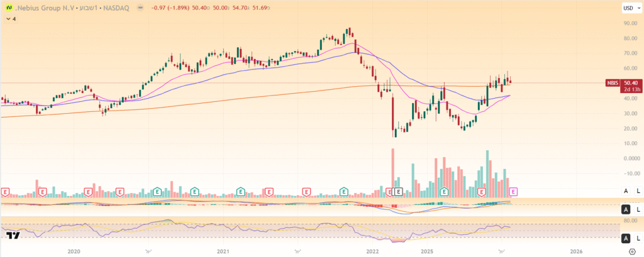Toggle log scale L on the MACD pane

[638, 210]
